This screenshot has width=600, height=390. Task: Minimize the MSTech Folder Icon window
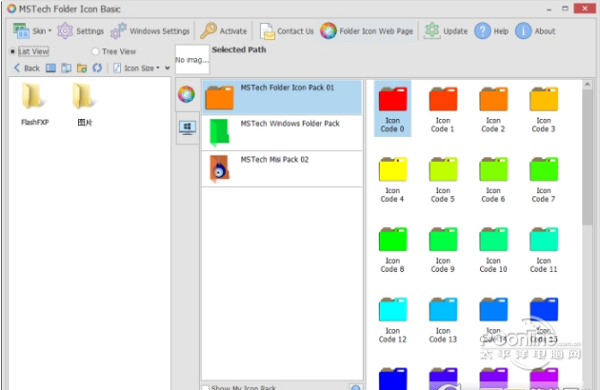tap(549, 8)
